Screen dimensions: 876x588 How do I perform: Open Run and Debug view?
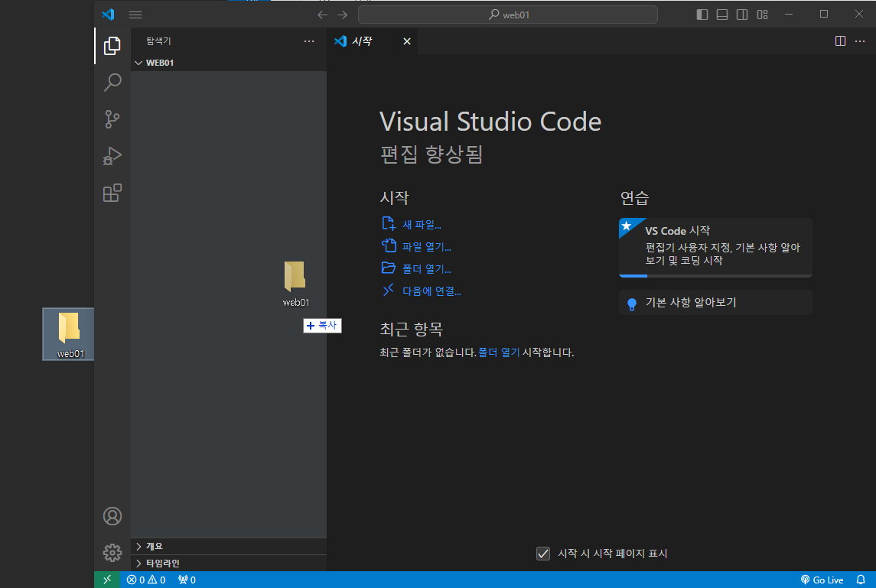coord(112,156)
